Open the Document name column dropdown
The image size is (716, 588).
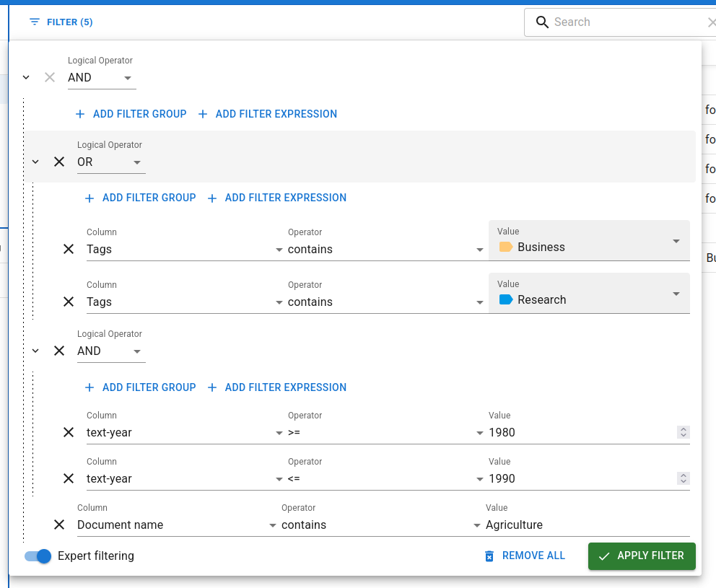coord(177,525)
